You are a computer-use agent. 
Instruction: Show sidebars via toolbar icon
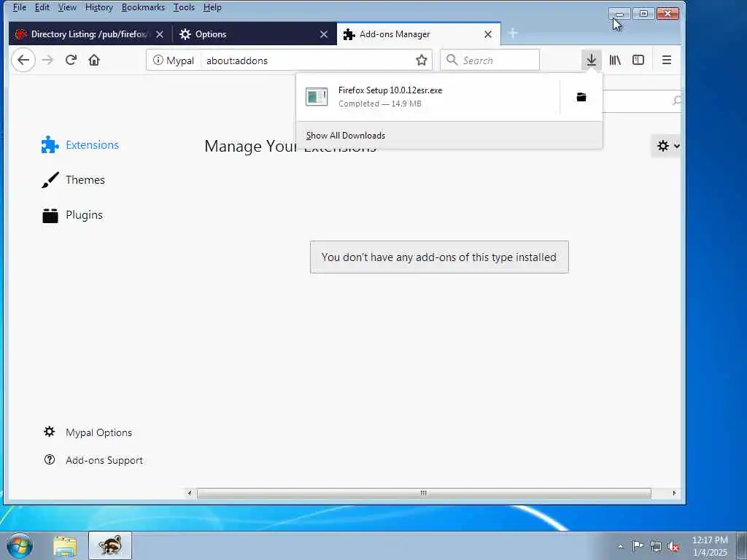point(638,60)
